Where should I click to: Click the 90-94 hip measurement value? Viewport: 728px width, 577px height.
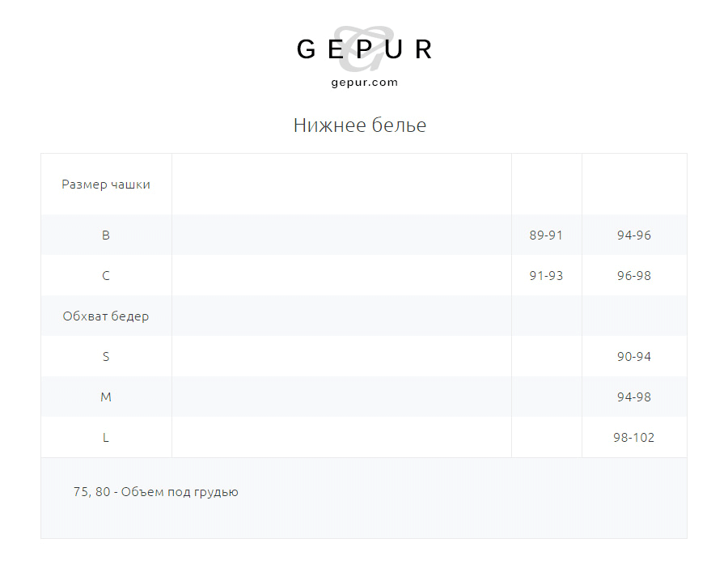coord(633,357)
